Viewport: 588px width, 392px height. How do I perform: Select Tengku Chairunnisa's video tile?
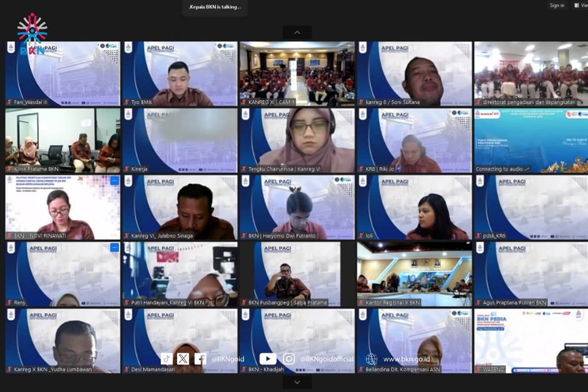pyautogui.click(x=297, y=141)
